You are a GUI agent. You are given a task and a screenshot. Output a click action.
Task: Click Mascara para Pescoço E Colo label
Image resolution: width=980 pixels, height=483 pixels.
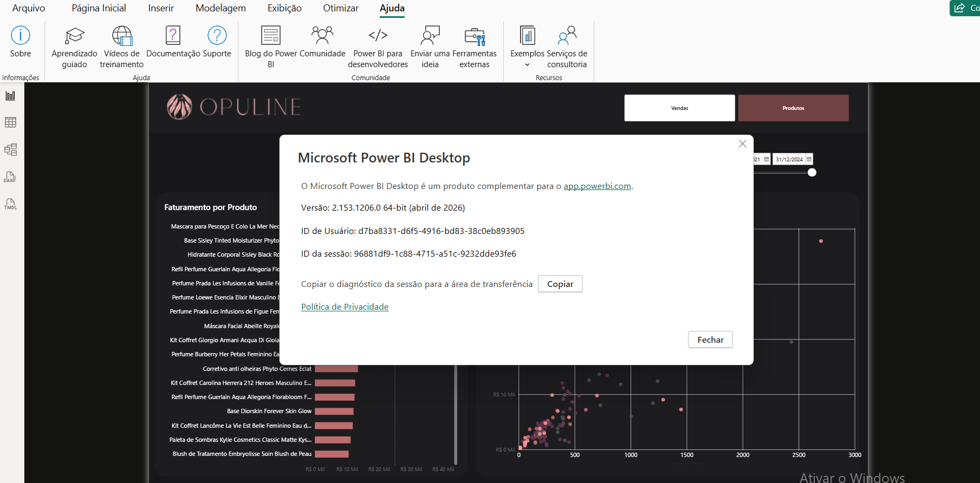pos(225,226)
